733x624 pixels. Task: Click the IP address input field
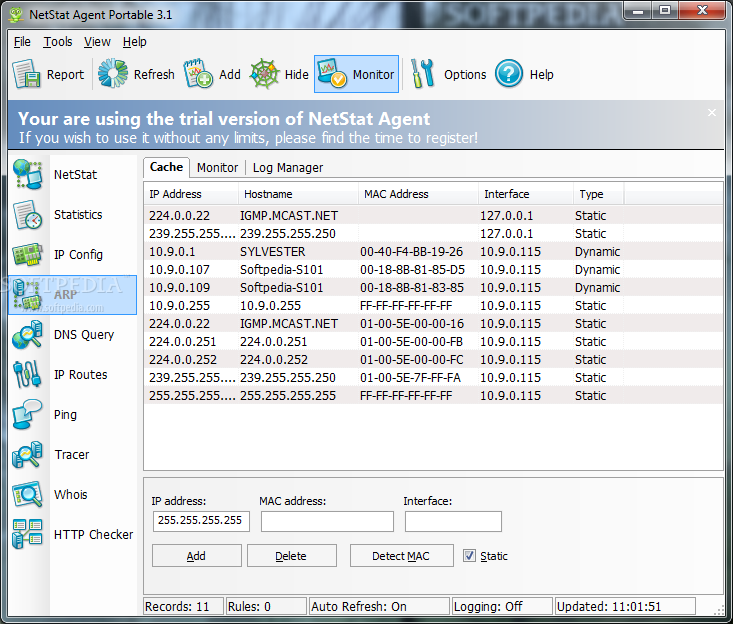pos(201,521)
